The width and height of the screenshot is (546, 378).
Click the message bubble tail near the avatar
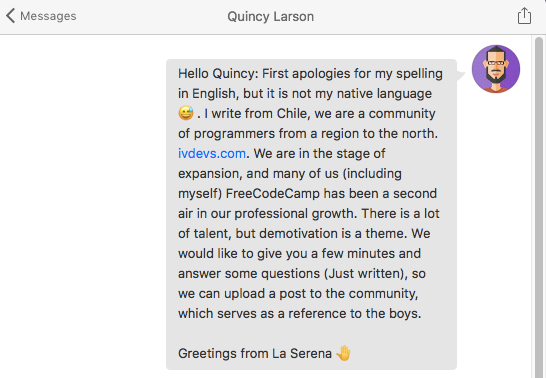coord(460,75)
